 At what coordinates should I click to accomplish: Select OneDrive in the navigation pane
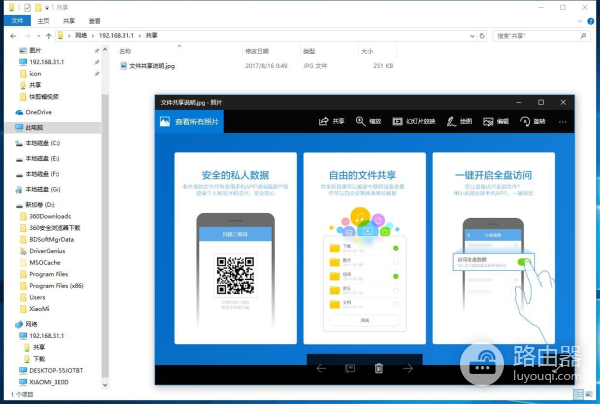coord(38,112)
